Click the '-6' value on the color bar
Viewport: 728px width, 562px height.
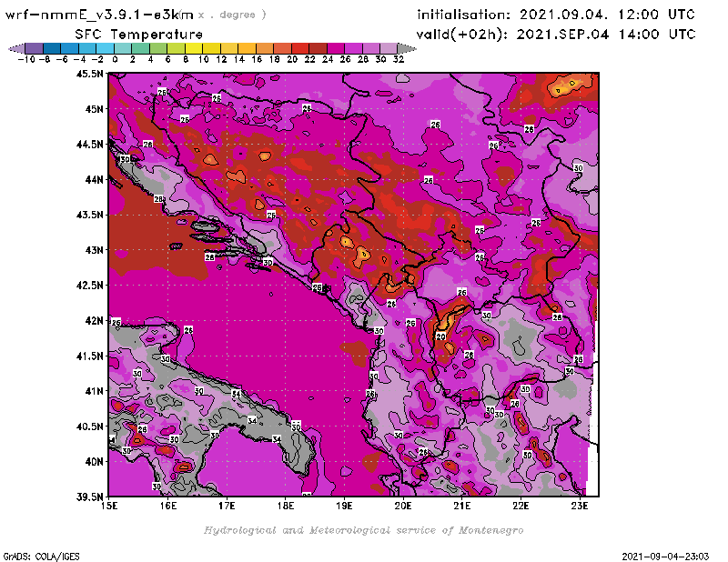point(62,59)
